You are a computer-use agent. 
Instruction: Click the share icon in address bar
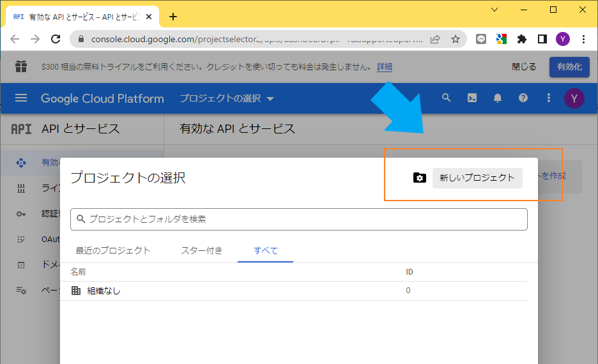tap(435, 39)
